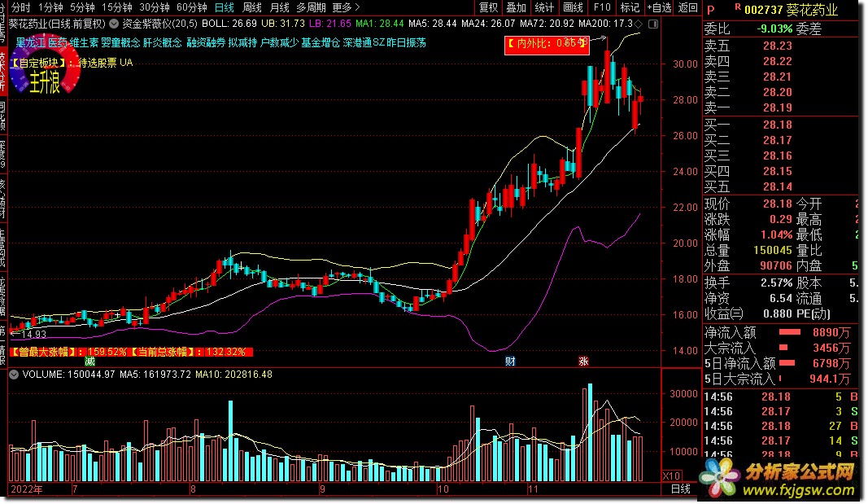Image resolution: width=868 pixels, height=504 pixels.
Task: Click the 融资融券 tag
Action: coord(206,42)
